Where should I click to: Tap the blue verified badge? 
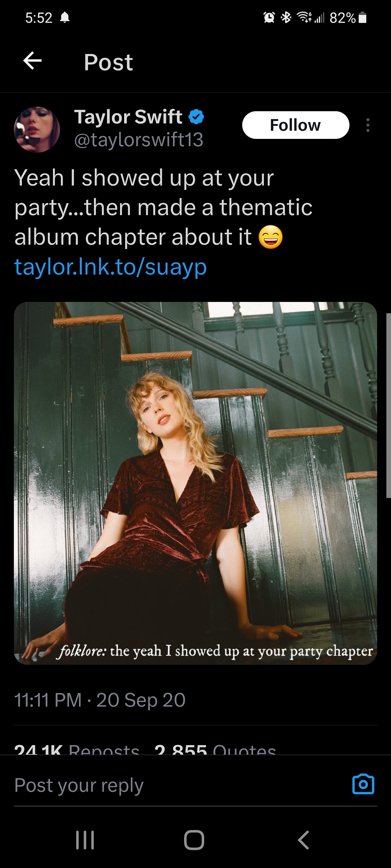tap(196, 117)
